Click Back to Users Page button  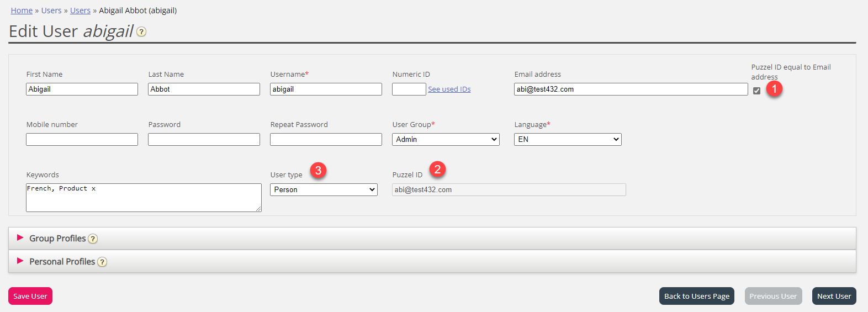(696, 297)
